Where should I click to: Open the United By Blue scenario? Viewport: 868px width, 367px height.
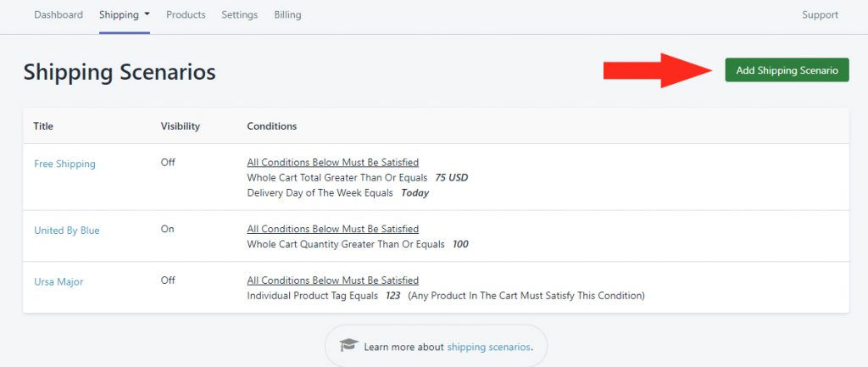point(67,231)
